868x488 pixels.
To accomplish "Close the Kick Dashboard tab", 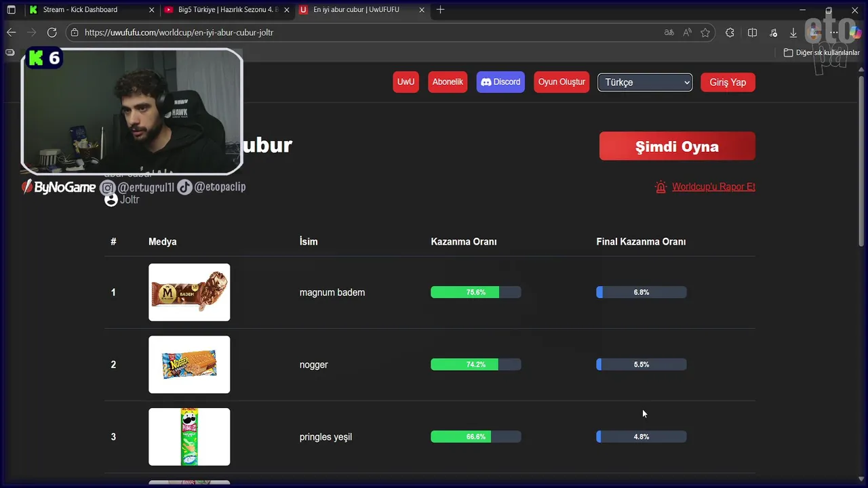I will pyautogui.click(x=151, y=9).
